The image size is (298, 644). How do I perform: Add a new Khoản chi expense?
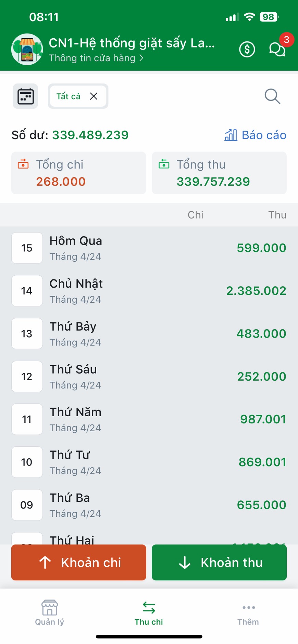pos(79,562)
